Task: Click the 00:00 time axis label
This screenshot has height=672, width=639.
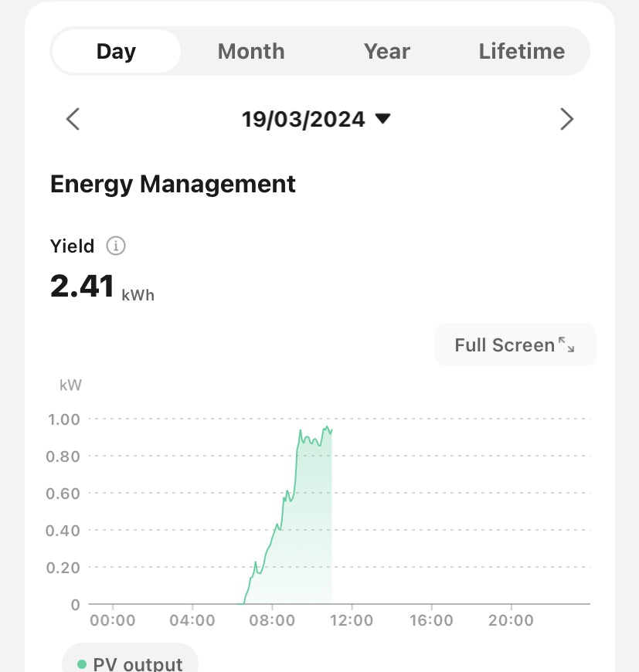Action: tap(113, 620)
